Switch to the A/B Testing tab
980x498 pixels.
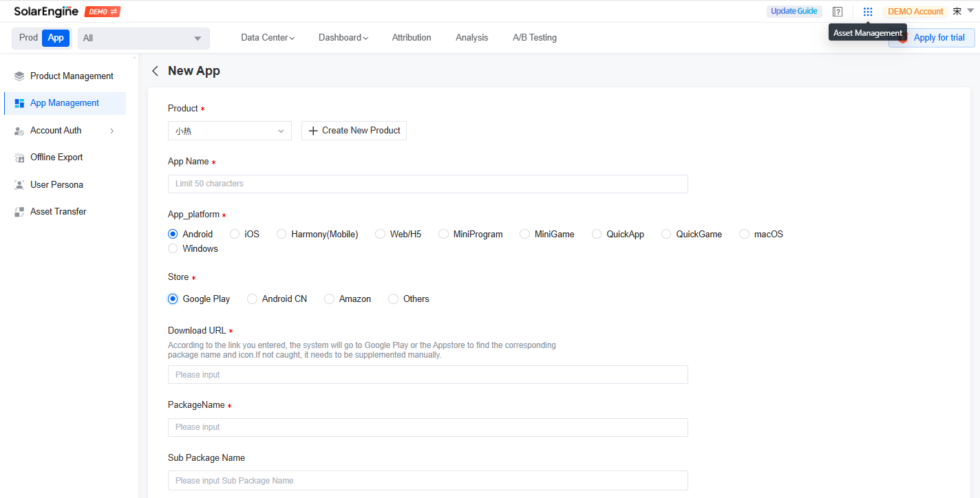[535, 37]
